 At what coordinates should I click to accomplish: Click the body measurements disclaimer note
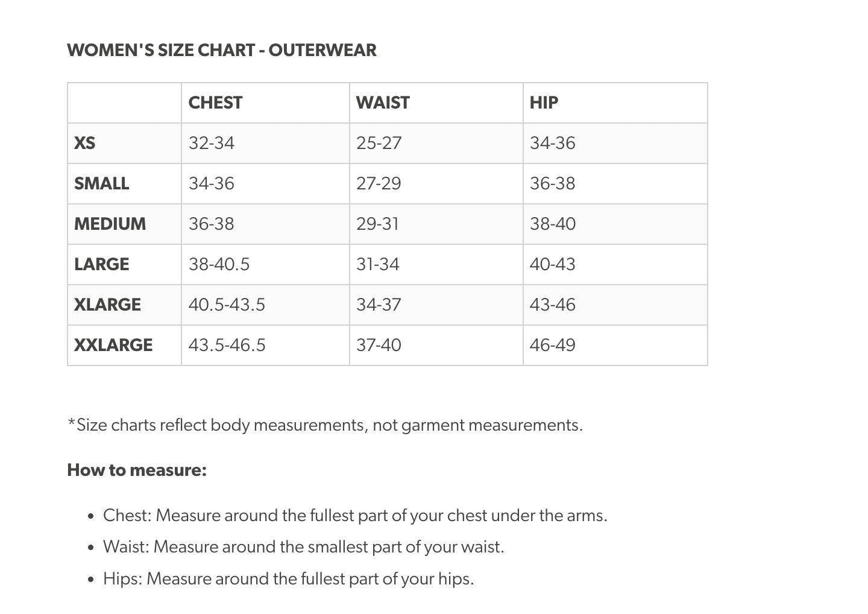[325, 425]
